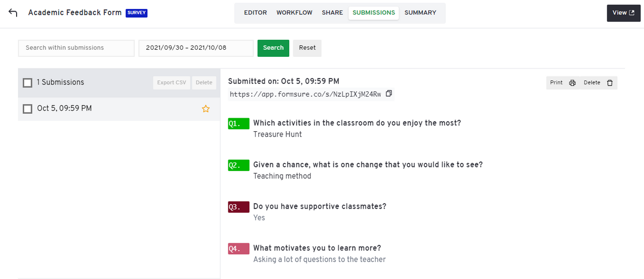The width and height of the screenshot is (644, 279).
Task: Click the Q3 dark red label
Action: tap(238, 207)
